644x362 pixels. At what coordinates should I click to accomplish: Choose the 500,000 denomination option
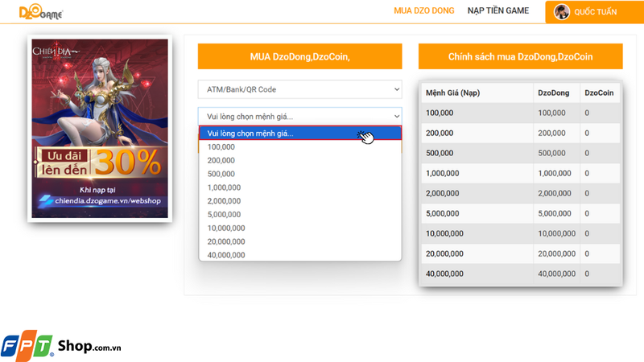(x=299, y=174)
